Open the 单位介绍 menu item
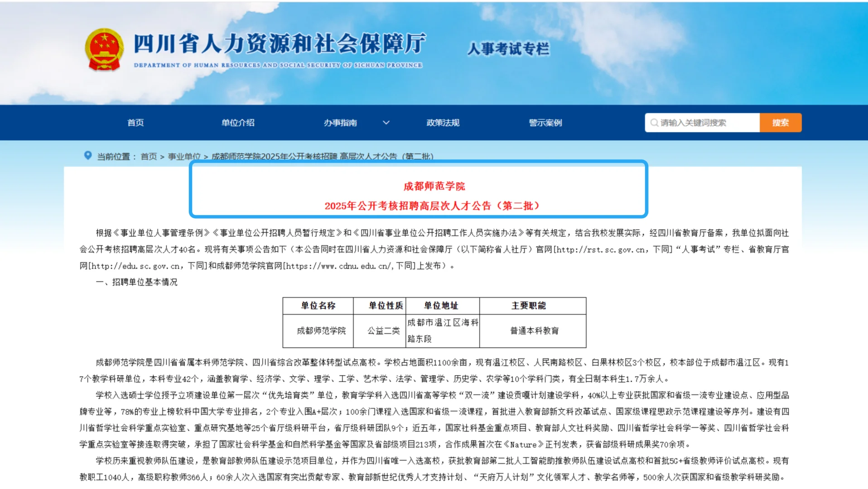Screen dimensions: 868x489 pos(238,123)
